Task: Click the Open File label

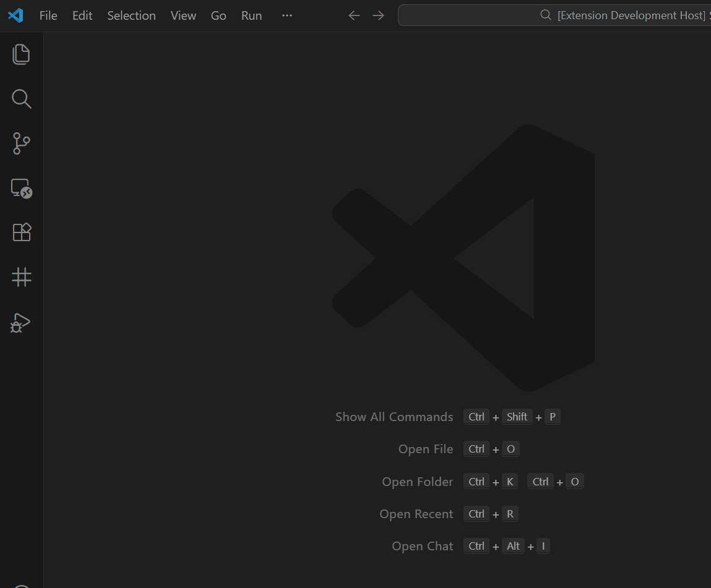Action: (425, 449)
